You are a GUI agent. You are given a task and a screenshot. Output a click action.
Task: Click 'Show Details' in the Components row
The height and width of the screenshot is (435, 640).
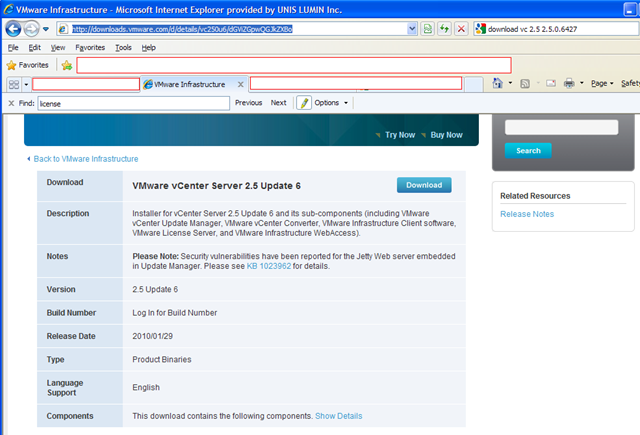[x=338, y=416]
